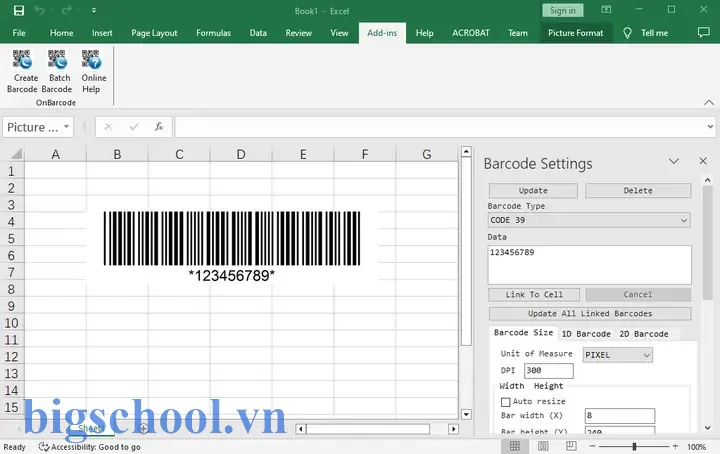
Task: Select the 2D Barcode settings tab
Action: [x=643, y=334]
